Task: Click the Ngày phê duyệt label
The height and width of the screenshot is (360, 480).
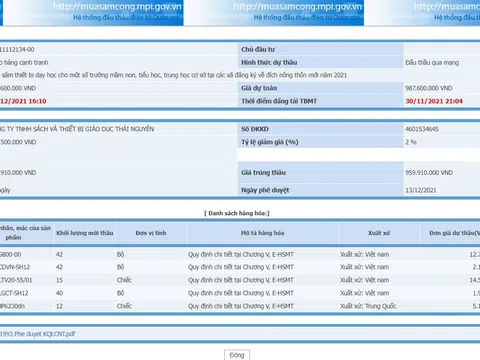Action: coord(265,190)
